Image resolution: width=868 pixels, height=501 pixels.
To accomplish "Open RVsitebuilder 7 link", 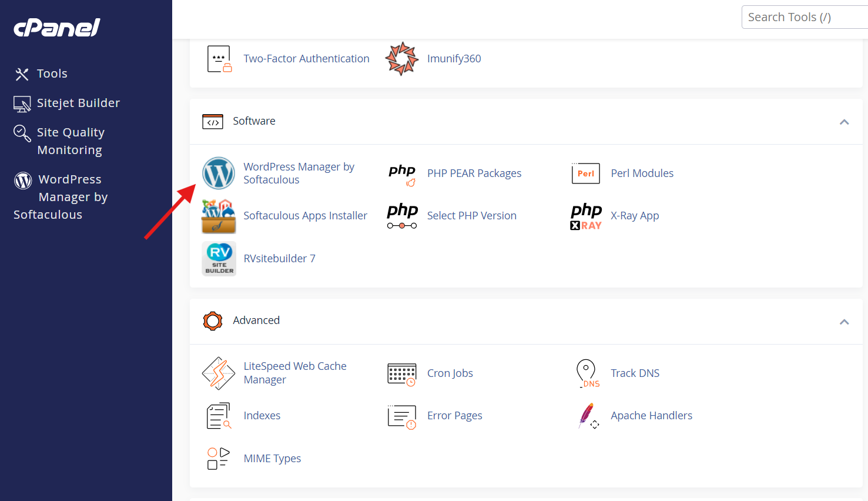I will (279, 259).
